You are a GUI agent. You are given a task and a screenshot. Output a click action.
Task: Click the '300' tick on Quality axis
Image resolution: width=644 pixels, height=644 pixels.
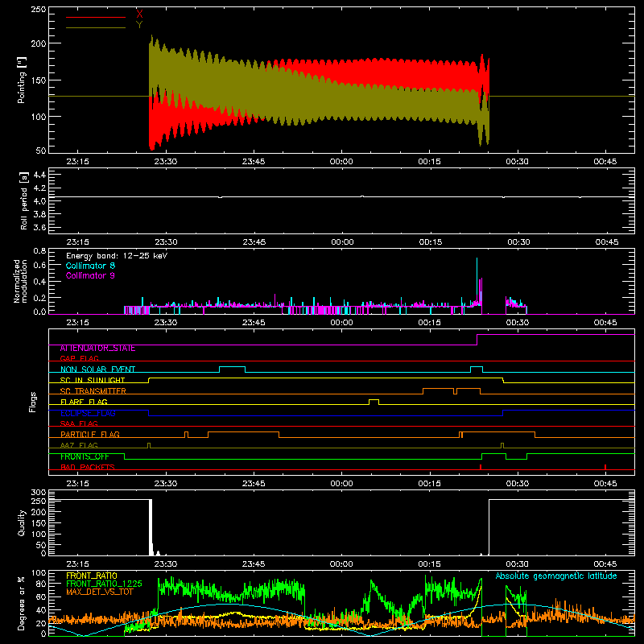pyautogui.click(x=39, y=493)
